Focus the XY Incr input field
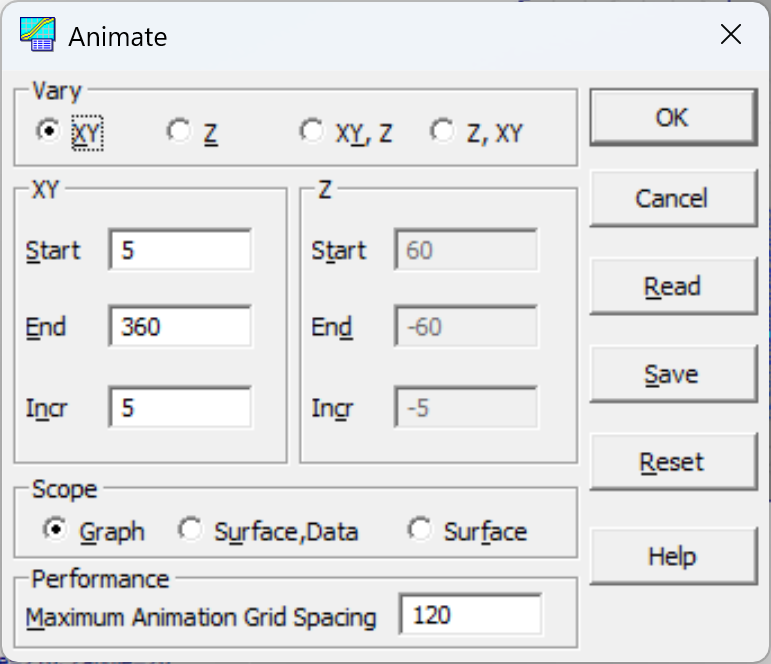 coord(180,408)
